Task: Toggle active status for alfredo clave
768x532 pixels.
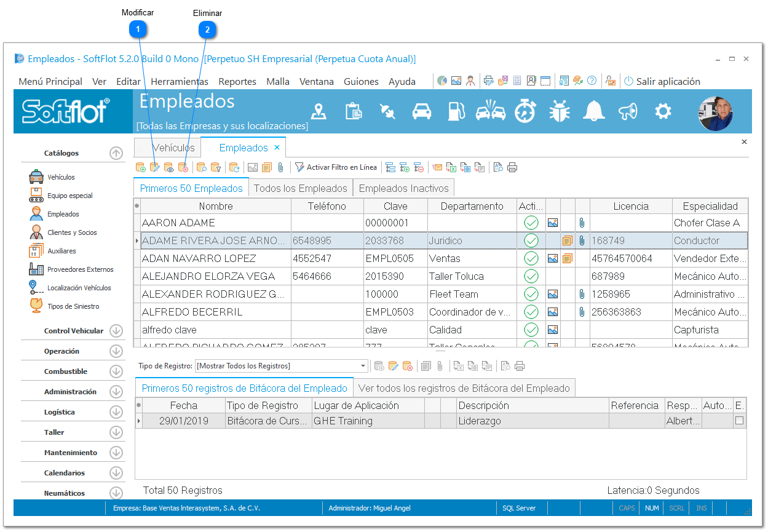Action: tap(531, 330)
